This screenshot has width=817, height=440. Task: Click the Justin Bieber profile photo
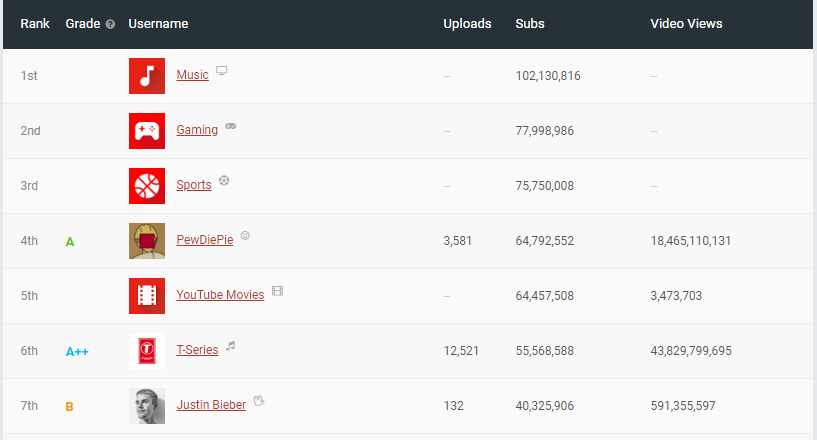coord(147,406)
